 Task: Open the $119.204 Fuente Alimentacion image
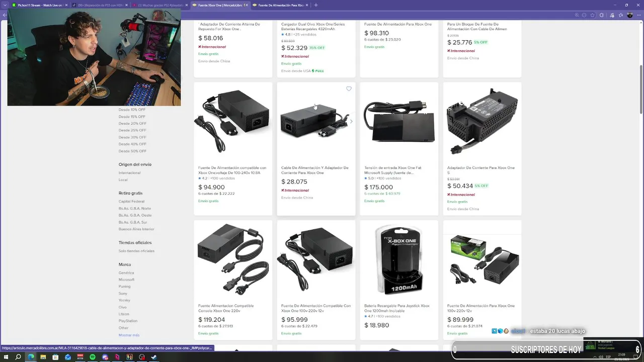click(233, 259)
